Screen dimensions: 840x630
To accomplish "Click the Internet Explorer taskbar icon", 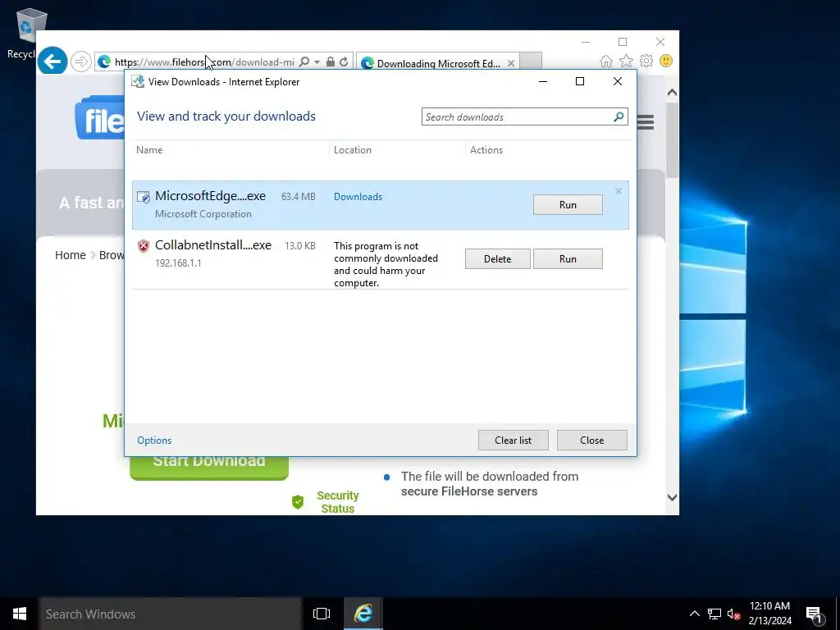I will [x=363, y=614].
